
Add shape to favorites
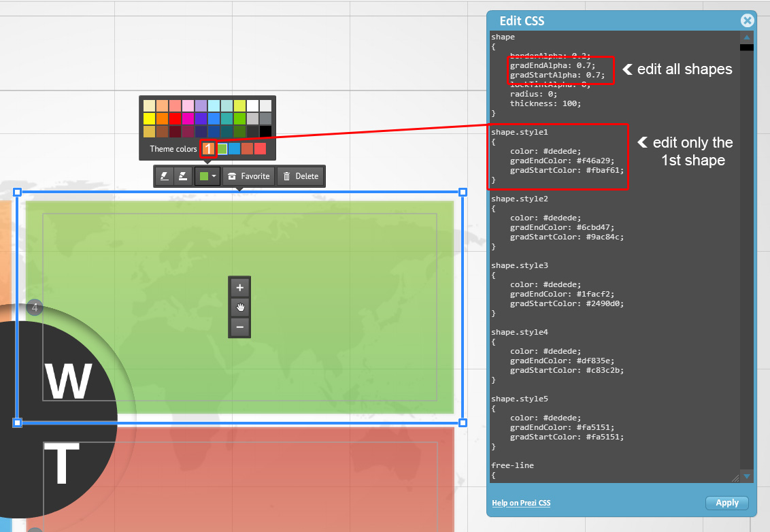248,176
